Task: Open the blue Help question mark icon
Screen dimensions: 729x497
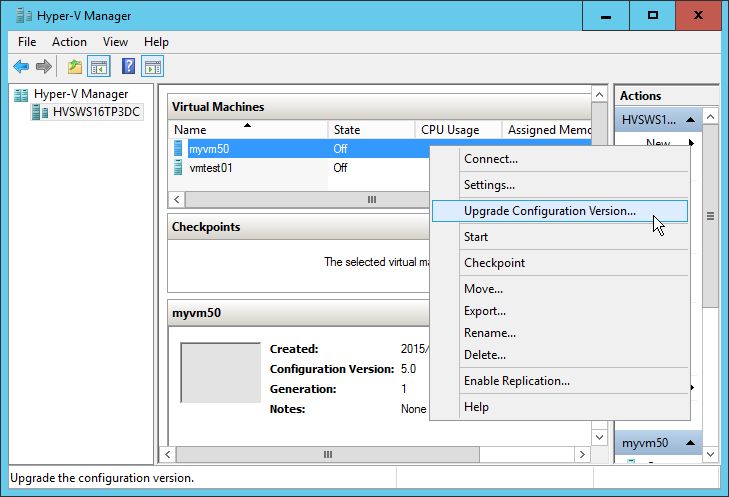Action: (128, 66)
